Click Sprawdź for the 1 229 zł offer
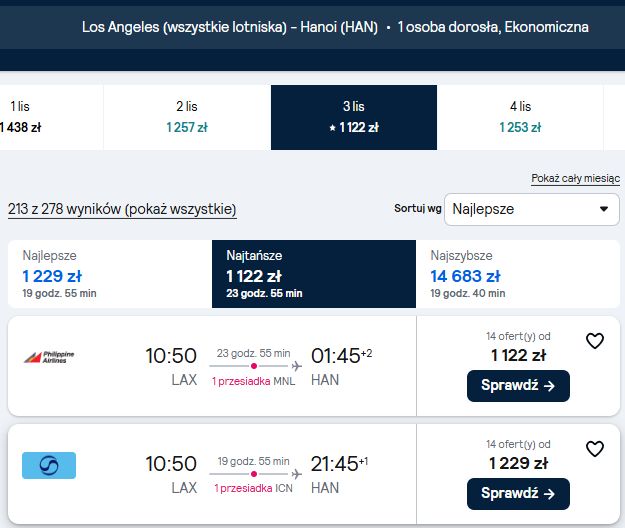The width and height of the screenshot is (625, 528). 518,494
